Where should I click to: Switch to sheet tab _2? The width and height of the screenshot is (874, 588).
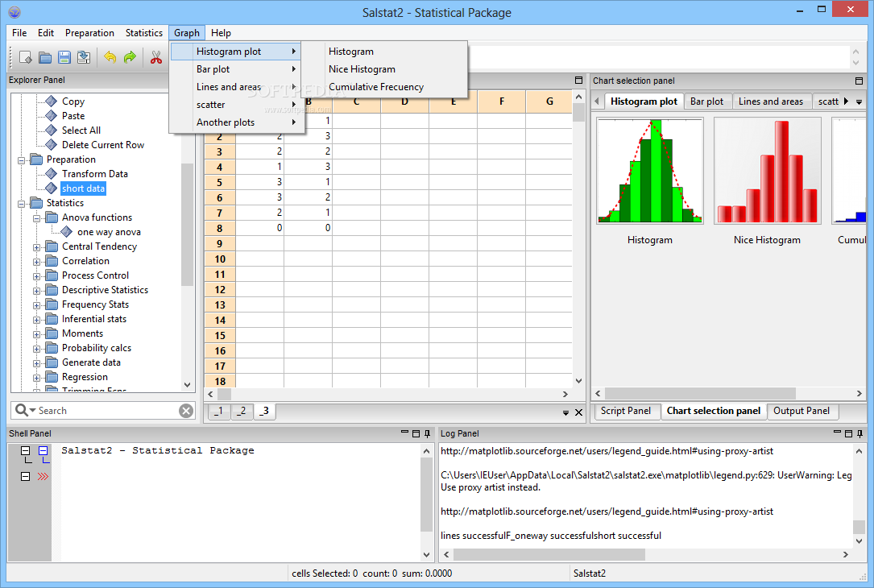click(x=242, y=412)
